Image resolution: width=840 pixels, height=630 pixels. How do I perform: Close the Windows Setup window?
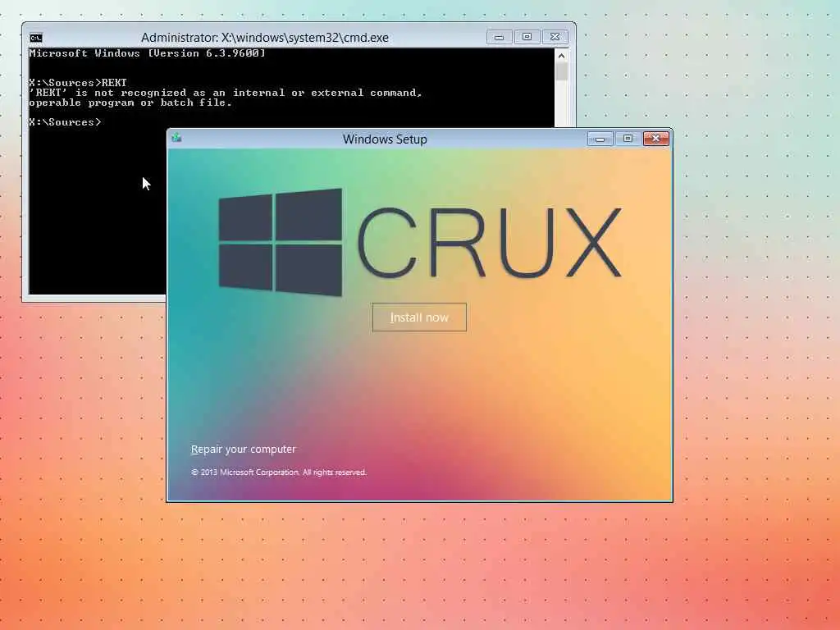pos(655,139)
